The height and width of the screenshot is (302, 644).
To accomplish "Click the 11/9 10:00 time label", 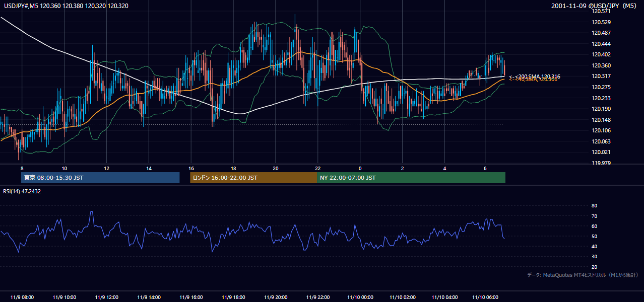I will (x=64, y=297).
